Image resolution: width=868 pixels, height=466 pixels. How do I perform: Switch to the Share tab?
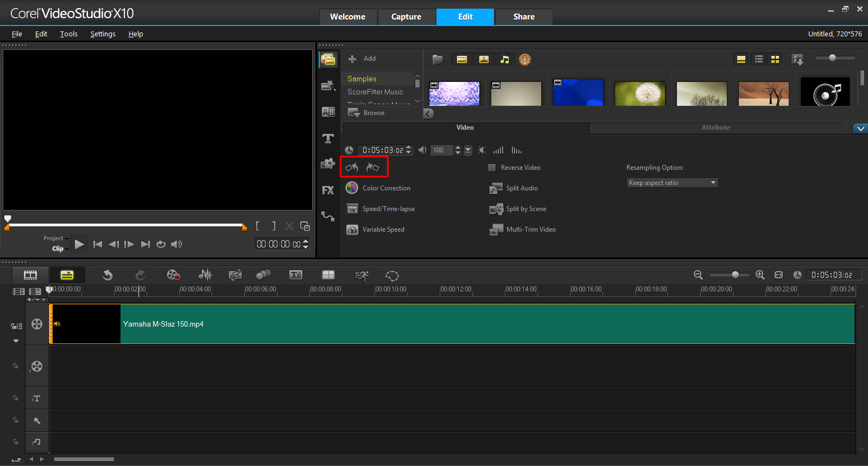[524, 17]
